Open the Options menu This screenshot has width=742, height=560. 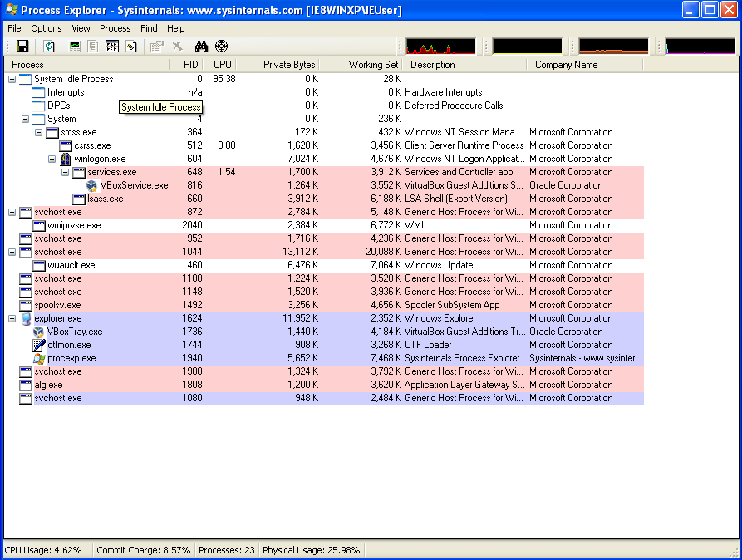point(47,28)
